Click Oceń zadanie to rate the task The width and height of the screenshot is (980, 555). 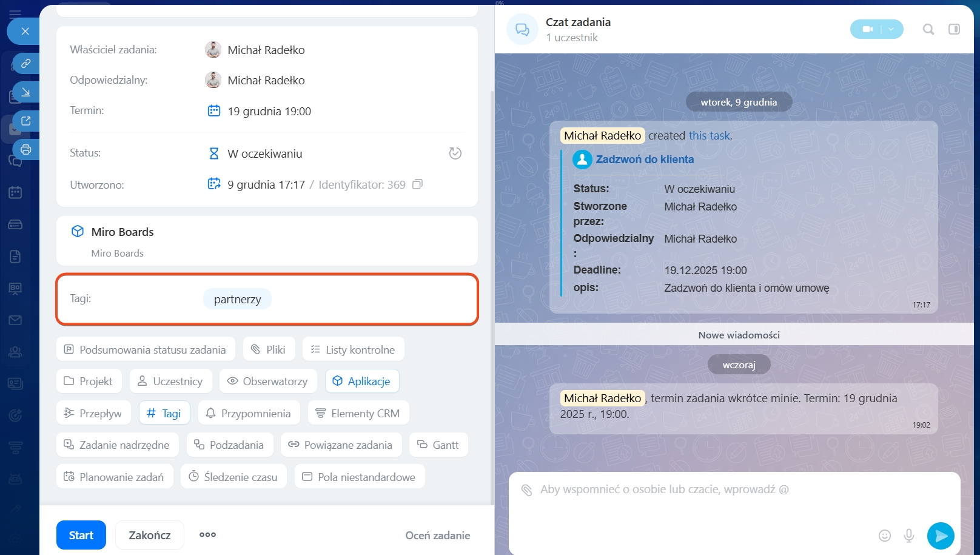click(x=438, y=536)
